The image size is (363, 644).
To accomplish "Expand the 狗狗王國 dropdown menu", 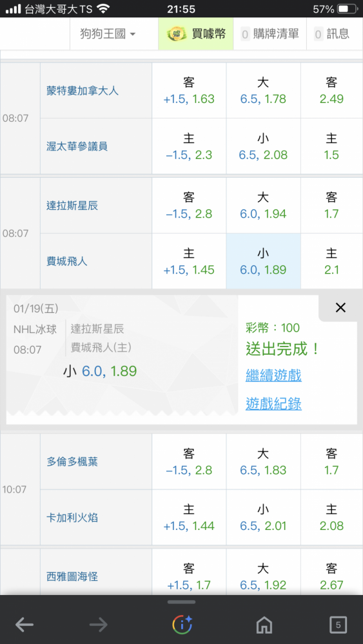I will (108, 33).
